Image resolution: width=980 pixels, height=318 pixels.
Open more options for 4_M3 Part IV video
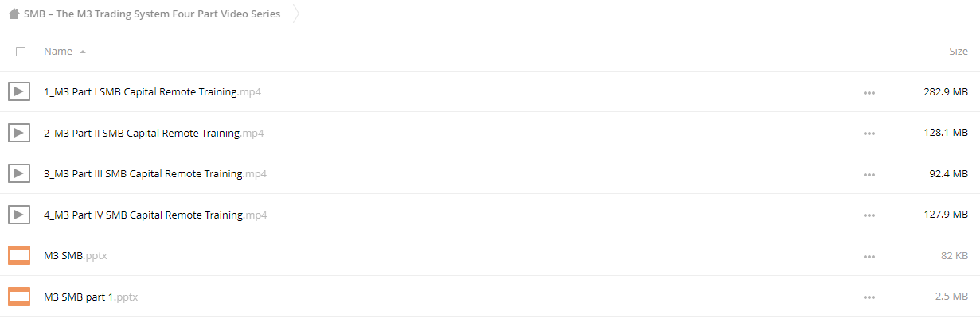pyautogui.click(x=869, y=215)
